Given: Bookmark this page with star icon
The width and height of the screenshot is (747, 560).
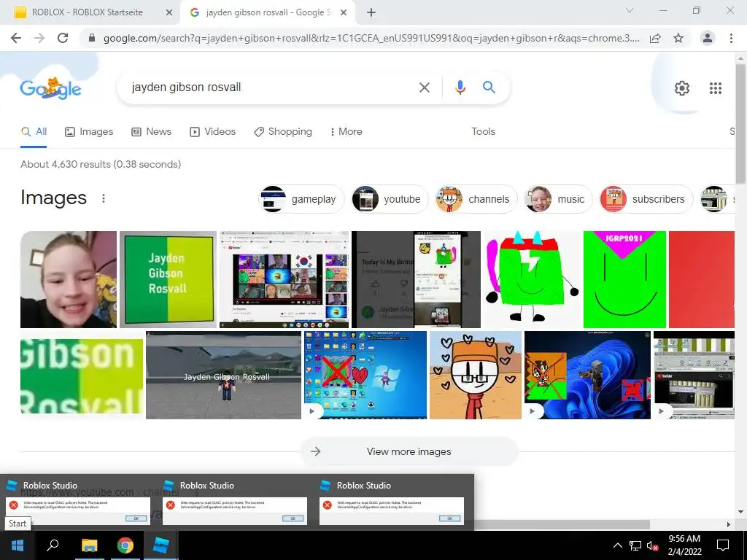Looking at the screenshot, I should click(x=678, y=38).
